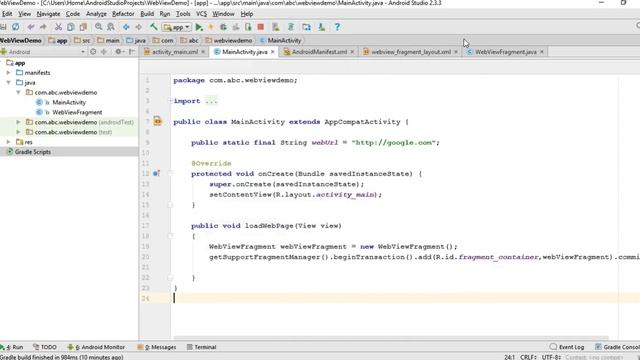Screen dimensions: 640x360
Task: Click the Redo arrow in the toolbar
Action: [43, 27]
